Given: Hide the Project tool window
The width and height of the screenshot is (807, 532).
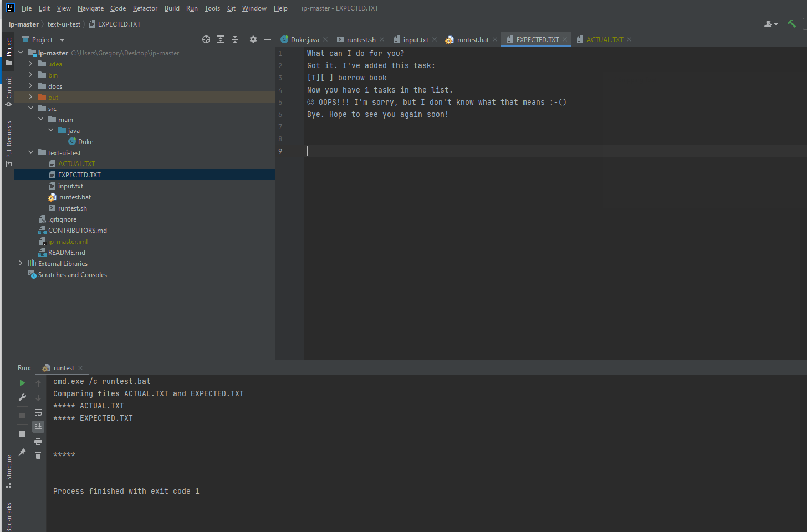Looking at the screenshot, I should click(268, 39).
